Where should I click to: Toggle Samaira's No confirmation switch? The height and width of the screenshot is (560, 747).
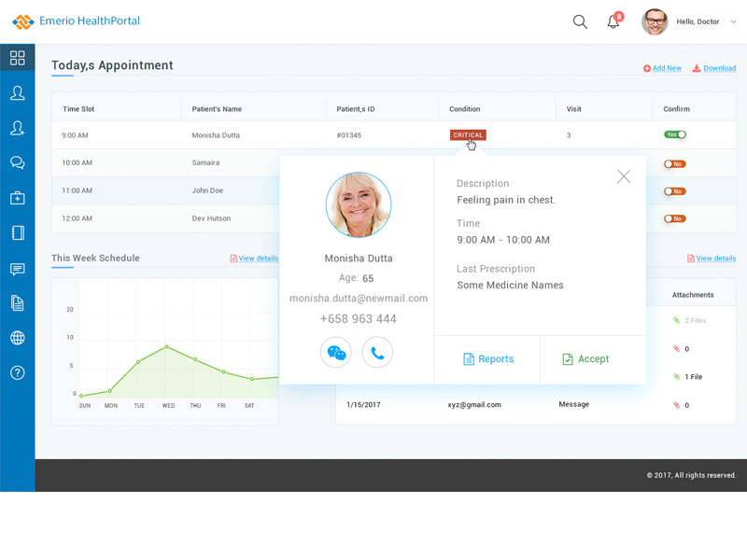674,162
